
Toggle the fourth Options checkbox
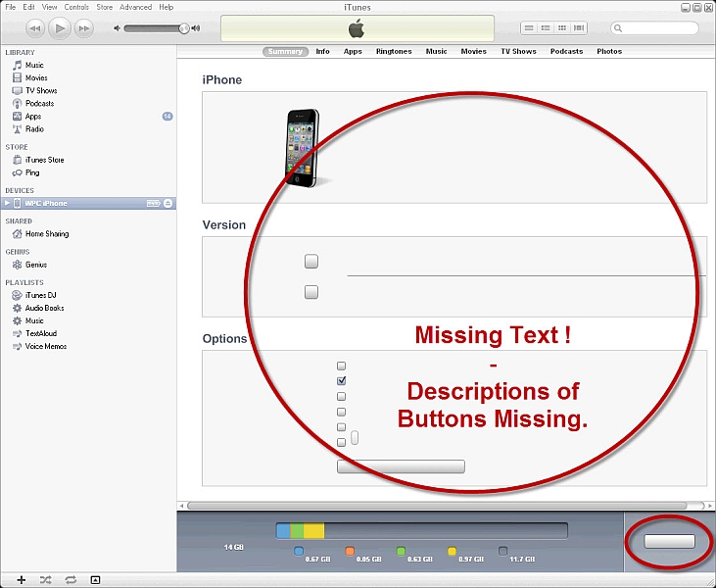point(341,413)
